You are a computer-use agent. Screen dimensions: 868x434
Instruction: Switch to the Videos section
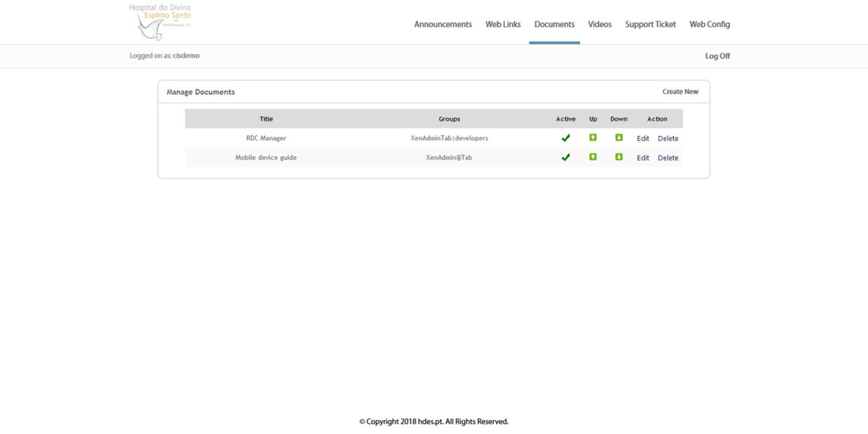click(600, 24)
